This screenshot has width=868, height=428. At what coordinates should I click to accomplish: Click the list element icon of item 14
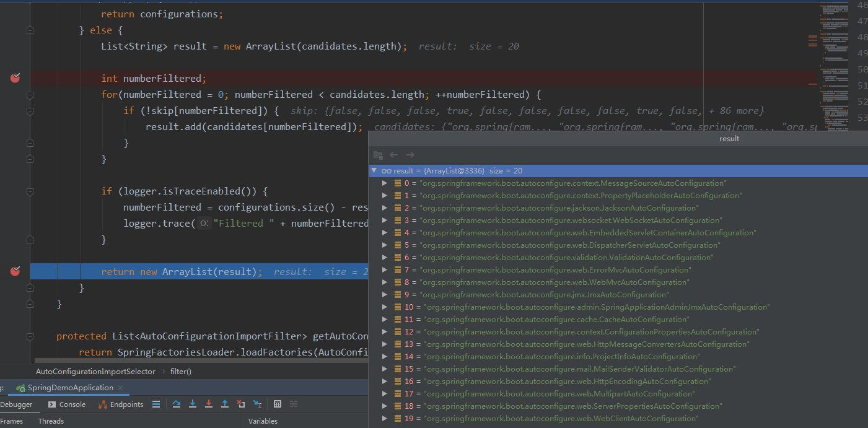point(397,357)
